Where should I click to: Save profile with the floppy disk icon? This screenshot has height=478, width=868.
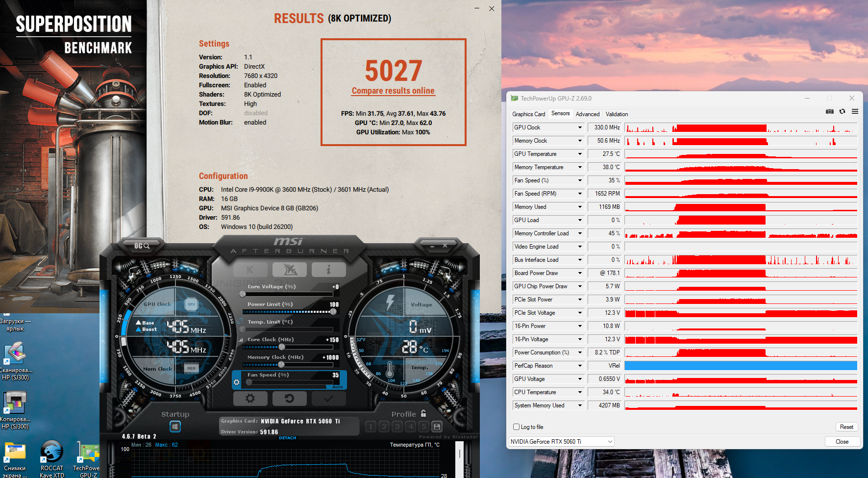[437, 427]
